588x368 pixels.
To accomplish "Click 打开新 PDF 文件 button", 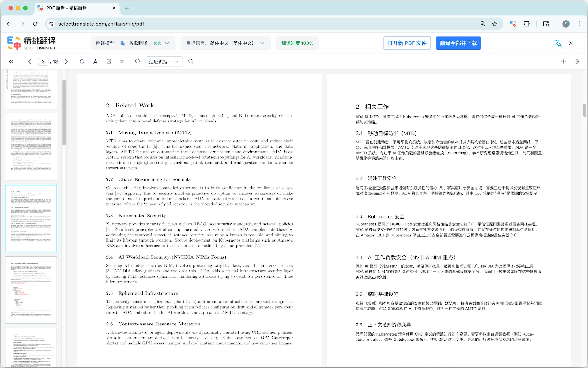I will point(407,43).
